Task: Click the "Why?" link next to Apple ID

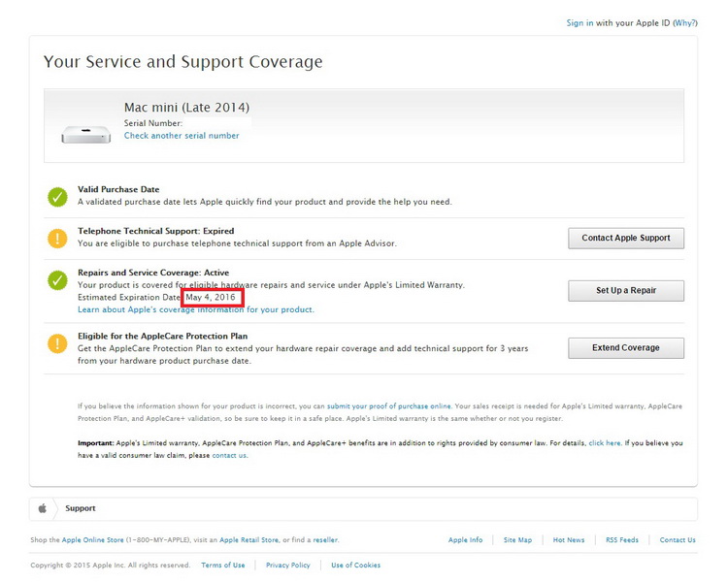Action: pos(684,23)
